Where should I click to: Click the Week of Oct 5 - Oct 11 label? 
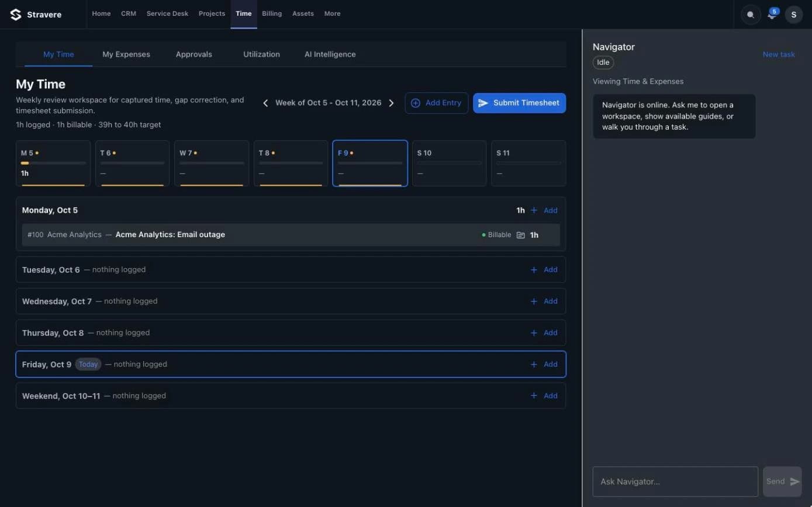328,103
